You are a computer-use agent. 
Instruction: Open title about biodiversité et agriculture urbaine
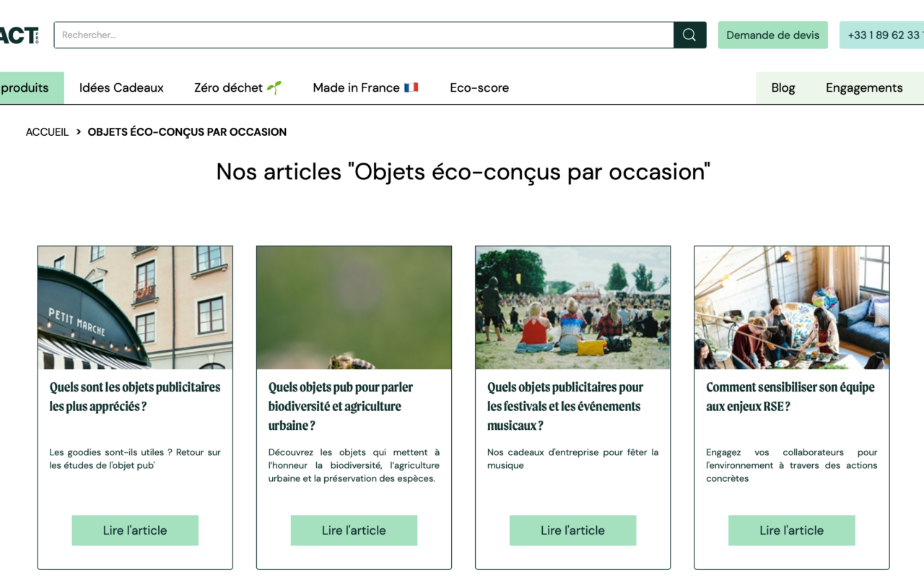[x=341, y=406]
